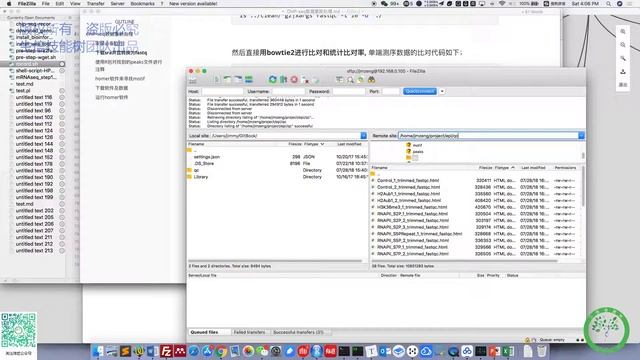This screenshot has height=360, width=640.
Task: Click zoom-in icon on right side panel
Action: pyautogui.click(x=623, y=31)
